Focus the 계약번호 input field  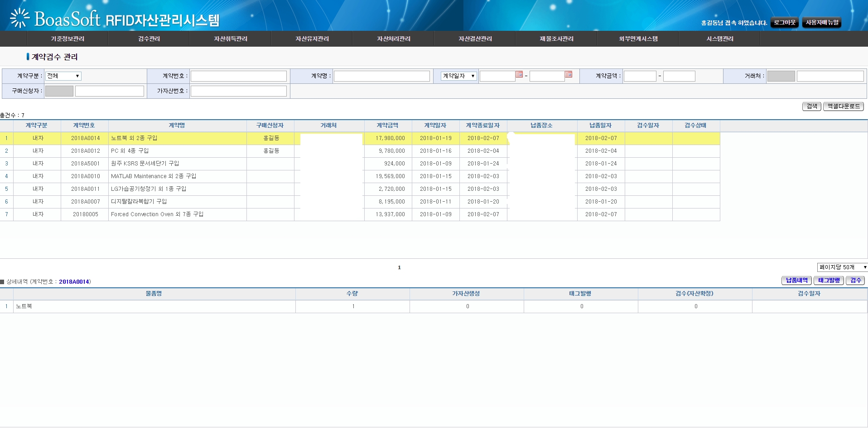(239, 76)
